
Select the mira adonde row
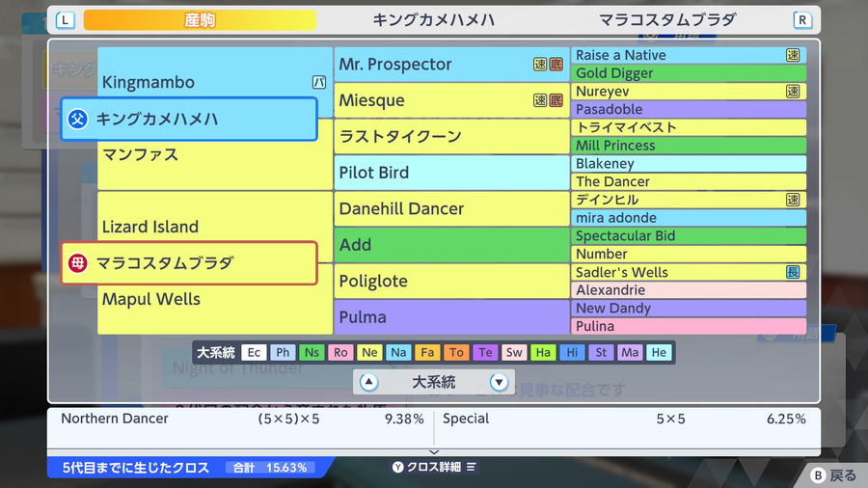point(689,218)
